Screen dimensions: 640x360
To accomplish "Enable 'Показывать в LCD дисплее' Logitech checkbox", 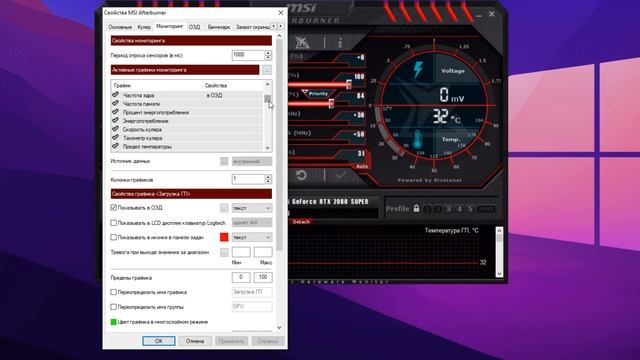I will pyautogui.click(x=113, y=223).
